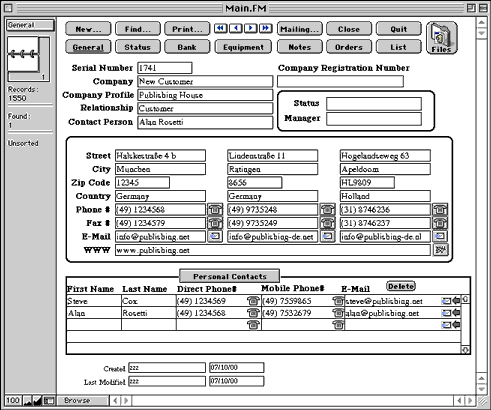Click the Print... button
Screen dimensions: 491x410
[187, 29]
